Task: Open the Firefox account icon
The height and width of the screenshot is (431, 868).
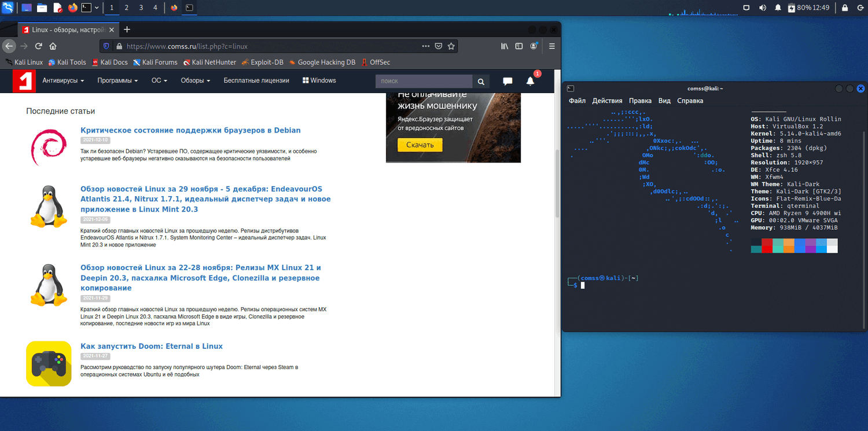Action: click(534, 46)
